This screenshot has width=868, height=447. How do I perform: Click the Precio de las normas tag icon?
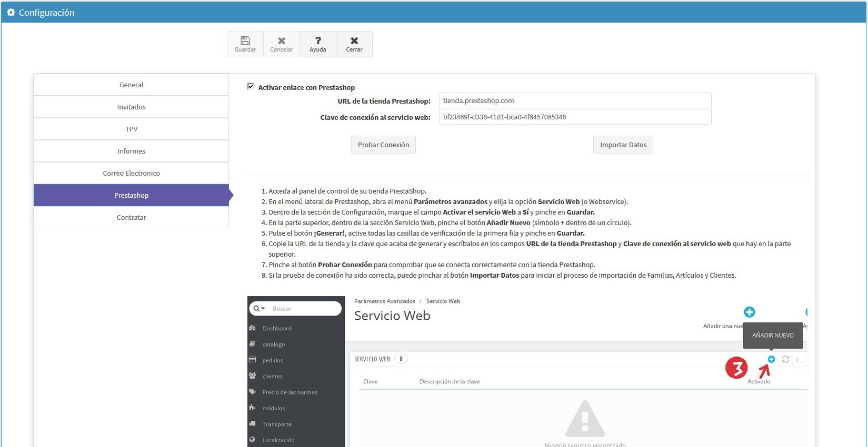[x=252, y=392]
